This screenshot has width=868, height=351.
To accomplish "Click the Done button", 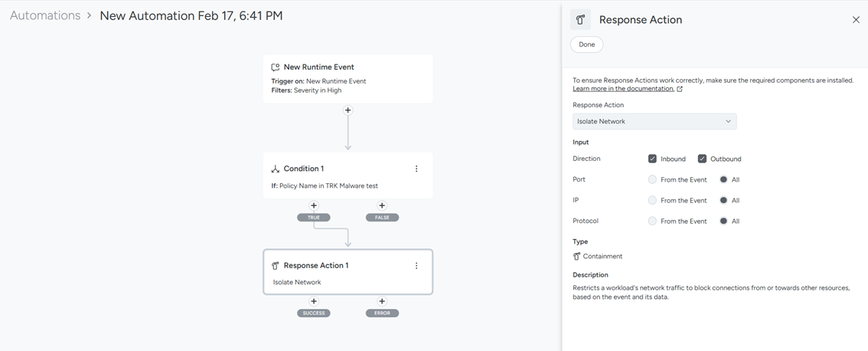I will [x=586, y=44].
